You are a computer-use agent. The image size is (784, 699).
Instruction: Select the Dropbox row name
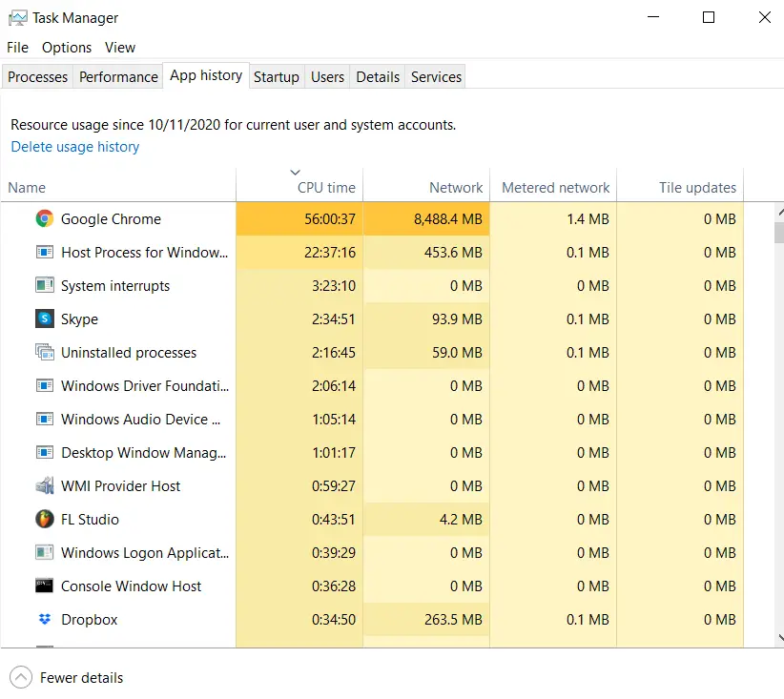pyautogui.click(x=89, y=620)
